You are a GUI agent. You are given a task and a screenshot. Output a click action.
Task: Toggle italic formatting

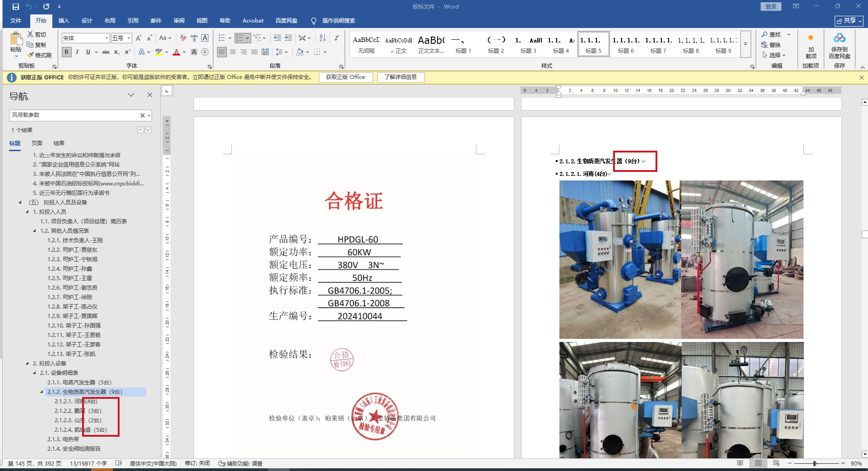77,52
